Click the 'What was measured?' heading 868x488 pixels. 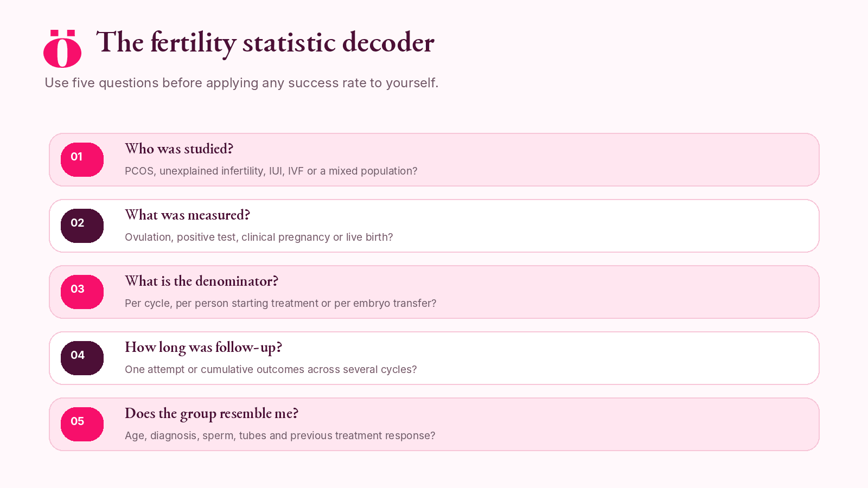(187, 215)
